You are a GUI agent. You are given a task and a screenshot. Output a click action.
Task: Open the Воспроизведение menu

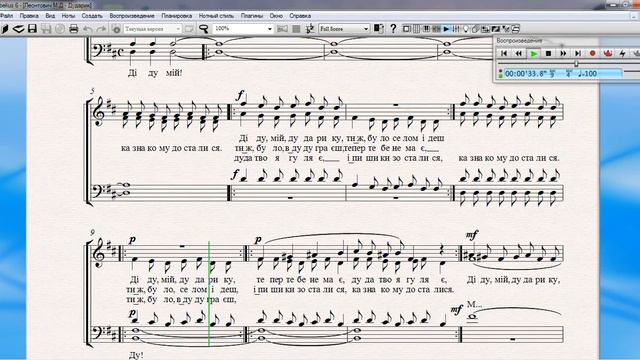coord(132,16)
